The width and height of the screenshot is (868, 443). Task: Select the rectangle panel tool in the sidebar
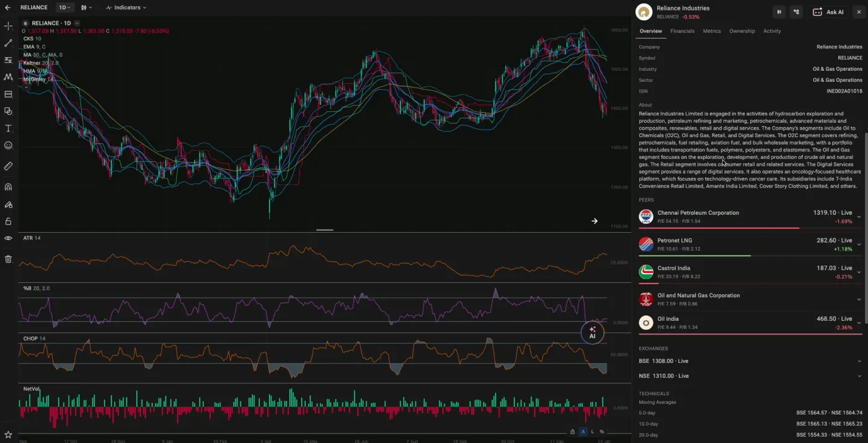[8, 94]
